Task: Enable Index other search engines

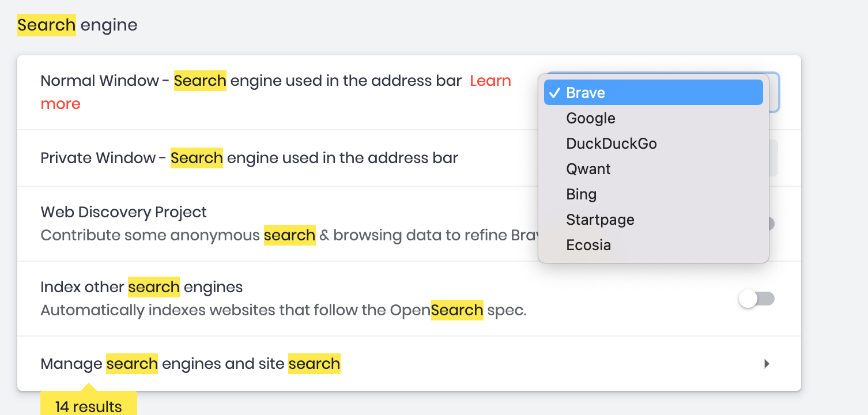Action: click(x=757, y=299)
